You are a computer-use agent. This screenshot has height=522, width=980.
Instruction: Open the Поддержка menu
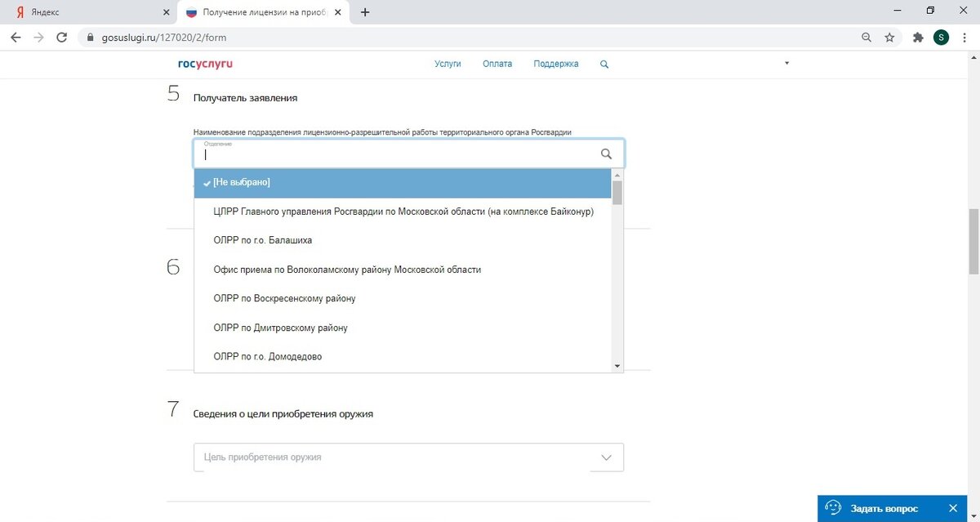[556, 64]
